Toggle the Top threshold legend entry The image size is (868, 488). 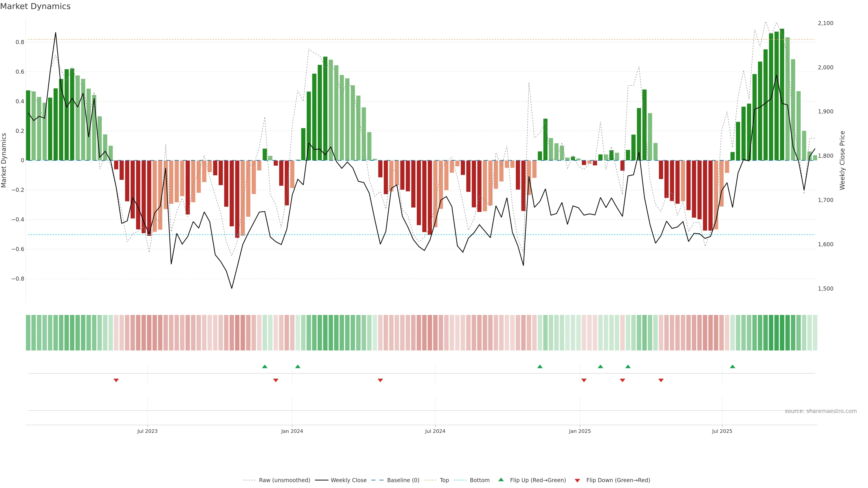tap(444, 480)
